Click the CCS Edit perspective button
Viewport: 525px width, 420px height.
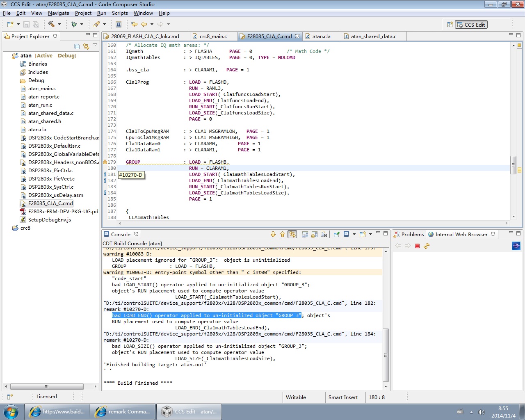point(471,25)
